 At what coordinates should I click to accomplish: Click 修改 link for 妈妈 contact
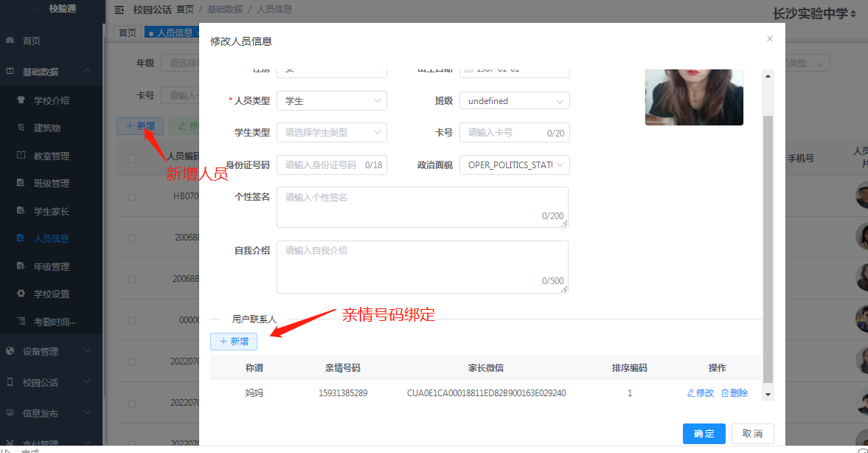click(x=701, y=393)
